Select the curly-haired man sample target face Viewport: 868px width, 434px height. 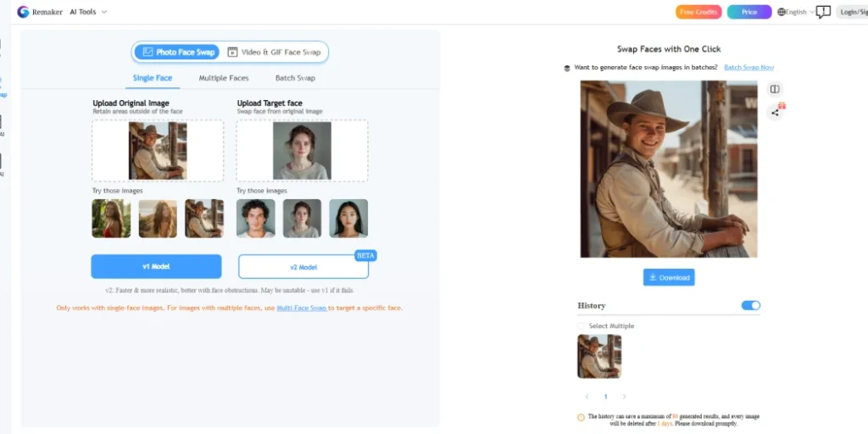pyautogui.click(x=255, y=218)
